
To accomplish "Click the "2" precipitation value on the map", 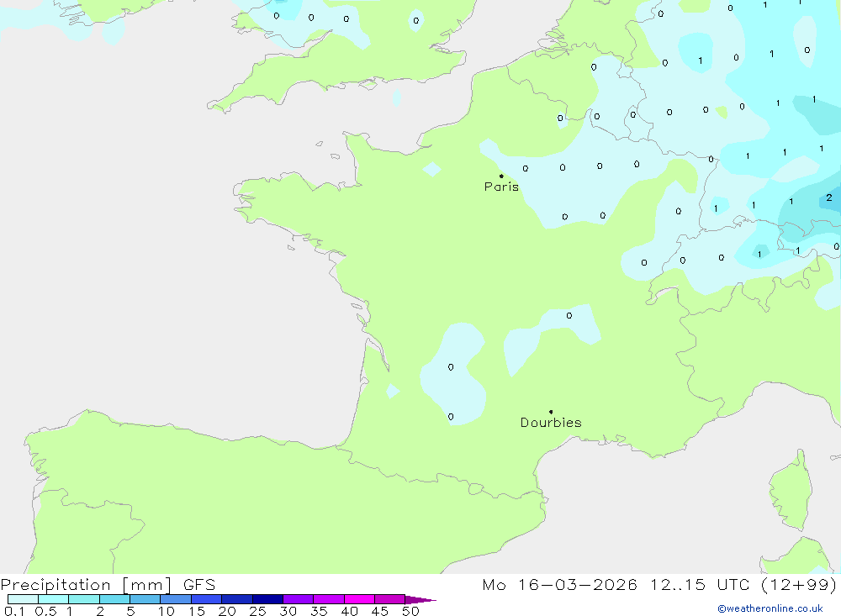I will (x=829, y=197).
